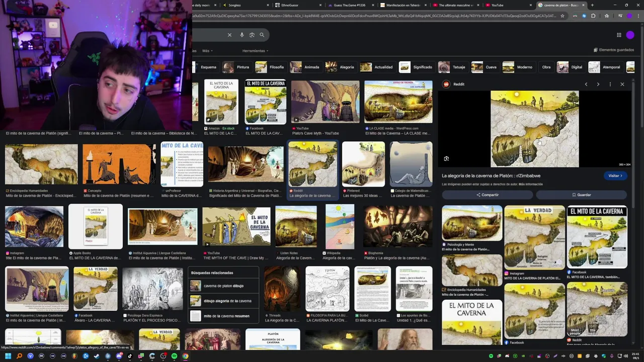The image size is (644, 362).
Task: Open the r/Zimbabwe preview title link
Action: point(491,175)
